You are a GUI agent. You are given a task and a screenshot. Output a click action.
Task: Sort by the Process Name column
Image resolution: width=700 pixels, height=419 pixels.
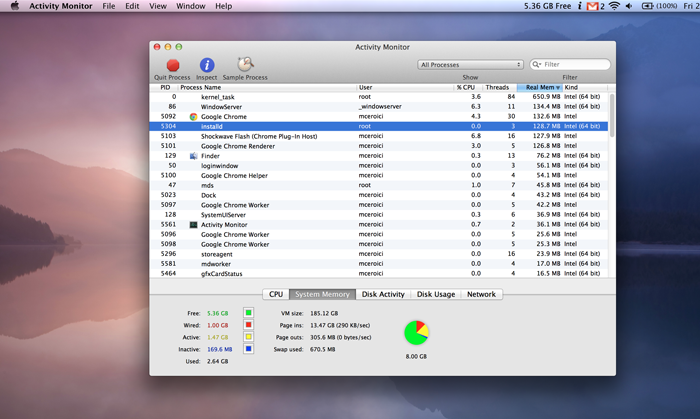point(267,87)
